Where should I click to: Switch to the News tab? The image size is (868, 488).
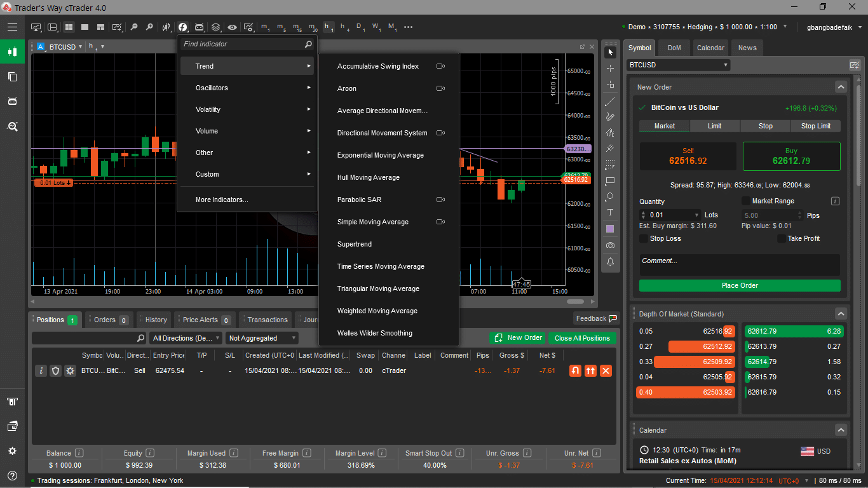click(x=747, y=48)
